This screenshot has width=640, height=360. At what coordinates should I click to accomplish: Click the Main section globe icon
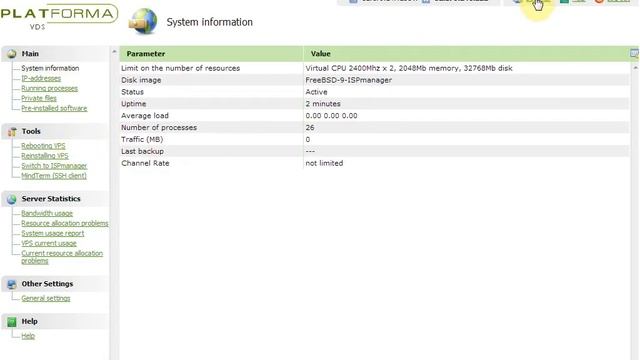[x=11, y=53]
